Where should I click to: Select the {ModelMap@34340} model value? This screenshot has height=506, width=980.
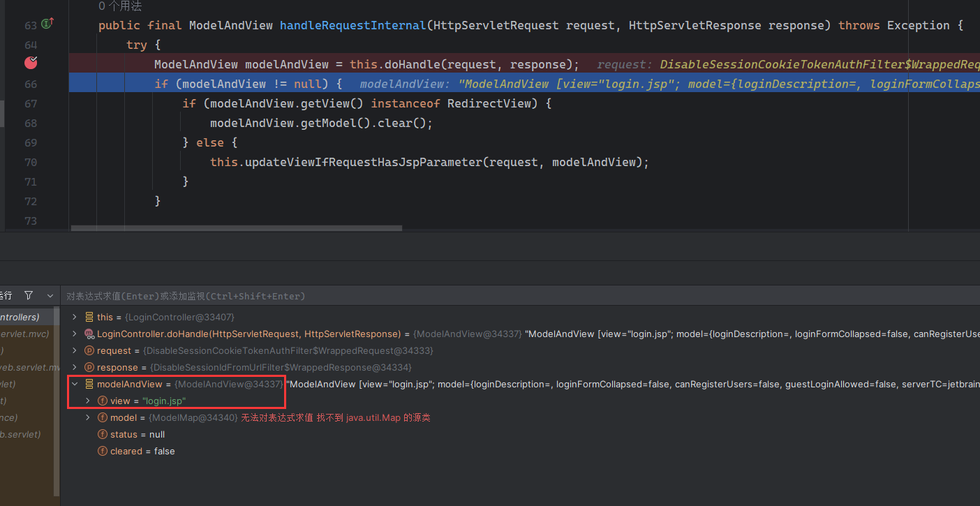click(x=193, y=417)
